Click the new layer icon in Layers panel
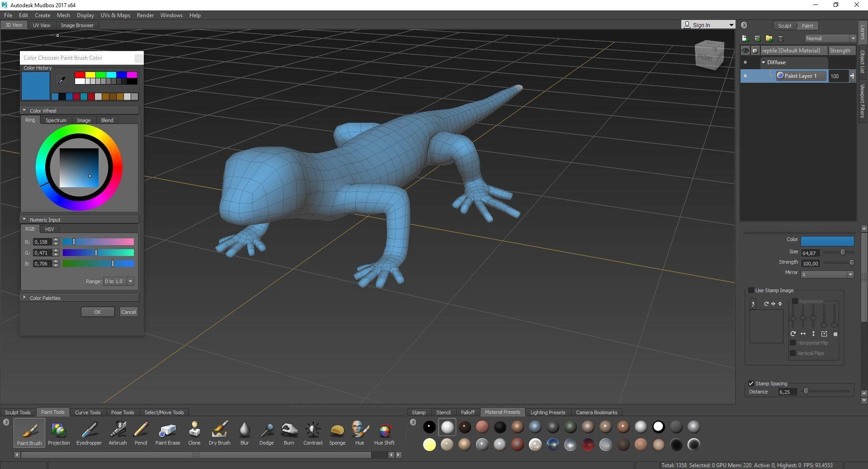Screen dimensions: 868x469 tap(745, 38)
